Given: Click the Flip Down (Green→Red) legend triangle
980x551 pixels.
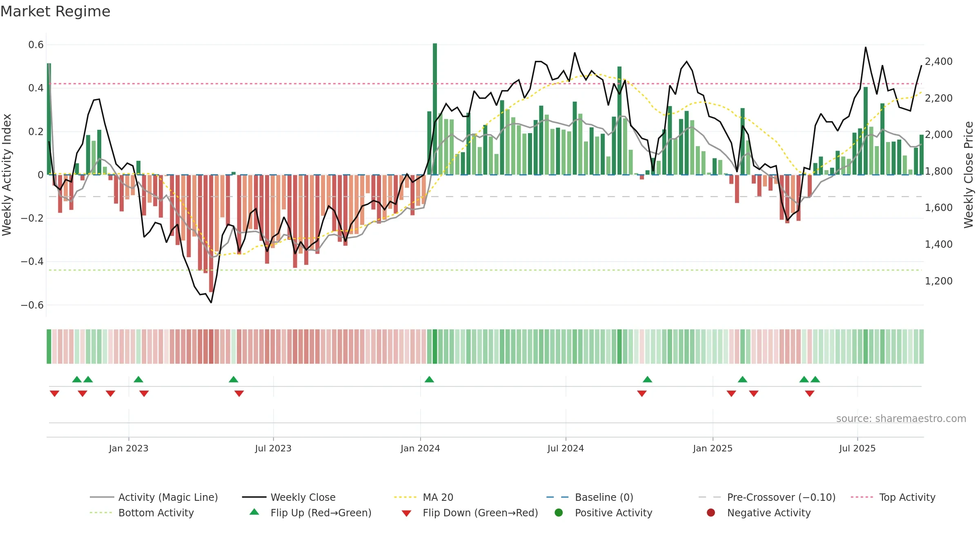Looking at the screenshot, I should coord(406,513).
